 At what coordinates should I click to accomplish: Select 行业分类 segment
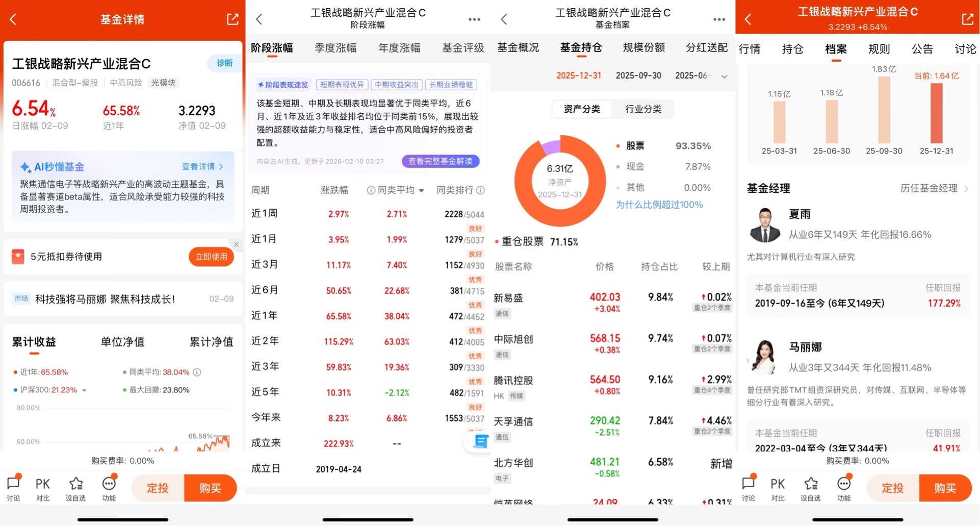pyautogui.click(x=643, y=109)
